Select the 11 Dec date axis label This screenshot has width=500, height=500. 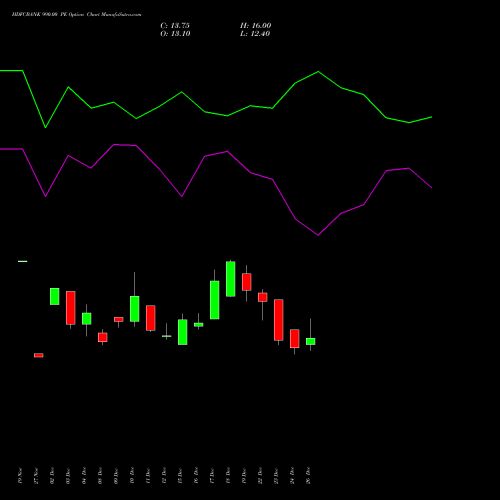pos(148,476)
